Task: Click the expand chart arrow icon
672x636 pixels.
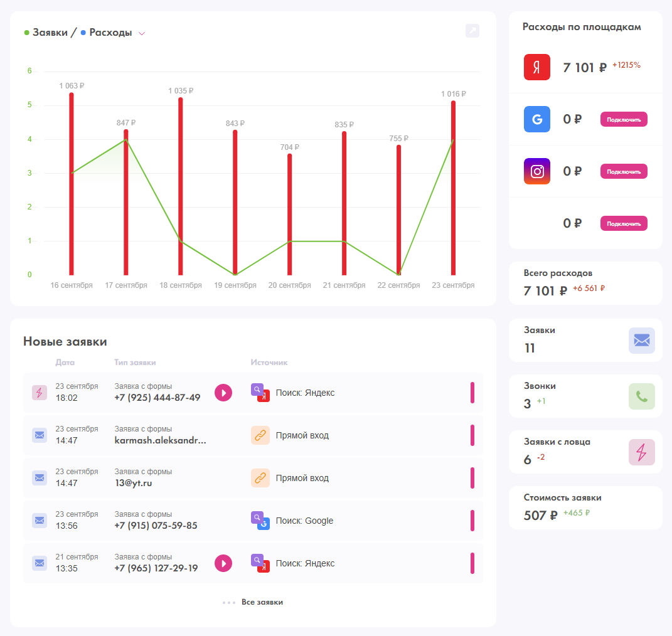Action: 472,31
